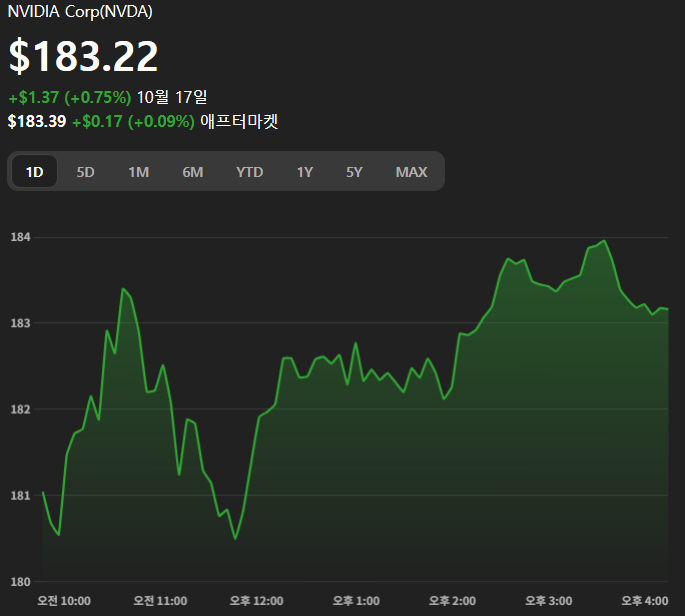Click the +$1.37 (+0.75%) daily change
The image size is (685, 616).
(70, 97)
